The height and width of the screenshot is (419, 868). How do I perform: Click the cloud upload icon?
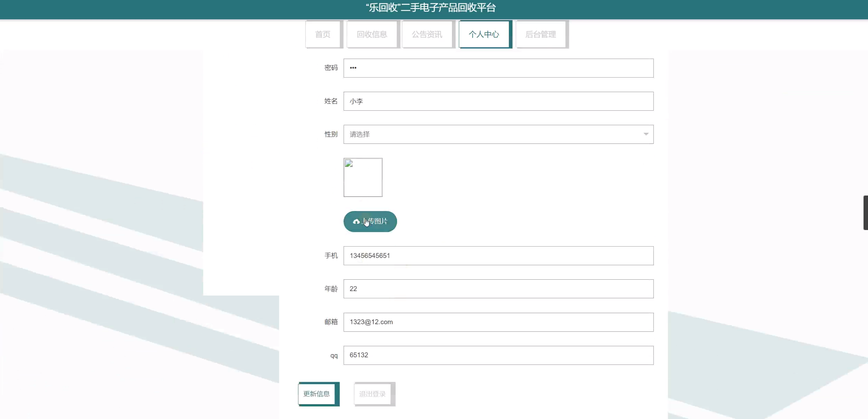click(x=356, y=222)
